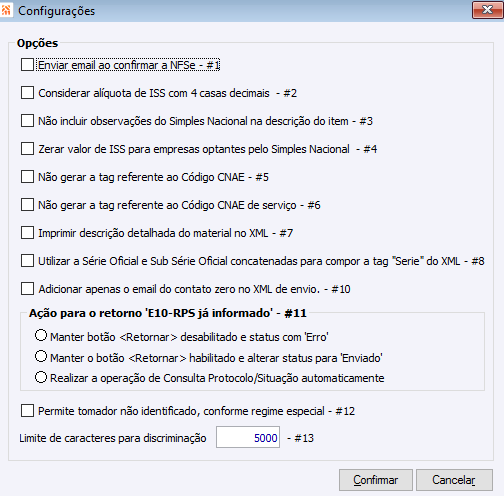Click the Cancelar button
Screen dimensions: 504x496
(454, 480)
